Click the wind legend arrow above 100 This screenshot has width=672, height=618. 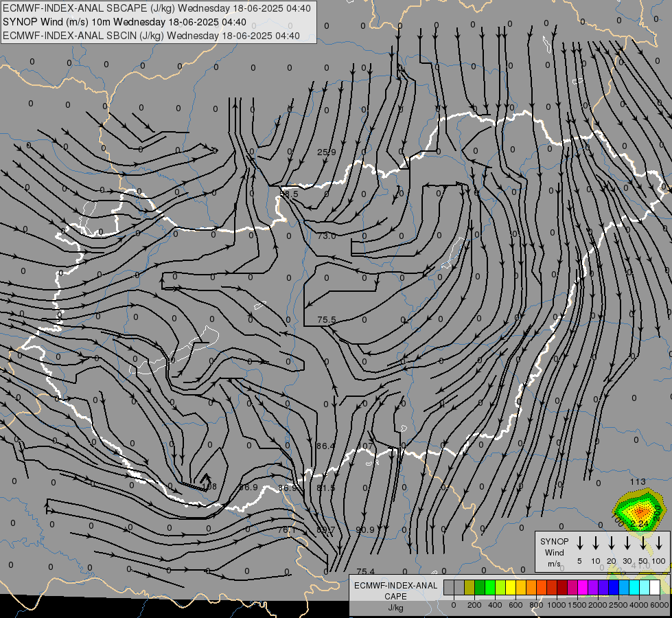coord(659,543)
